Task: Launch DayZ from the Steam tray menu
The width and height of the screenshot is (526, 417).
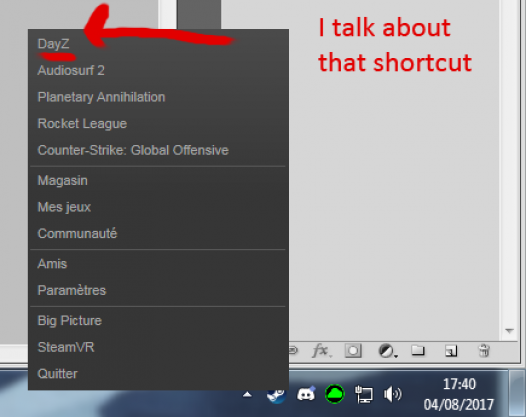Action: pos(54,44)
